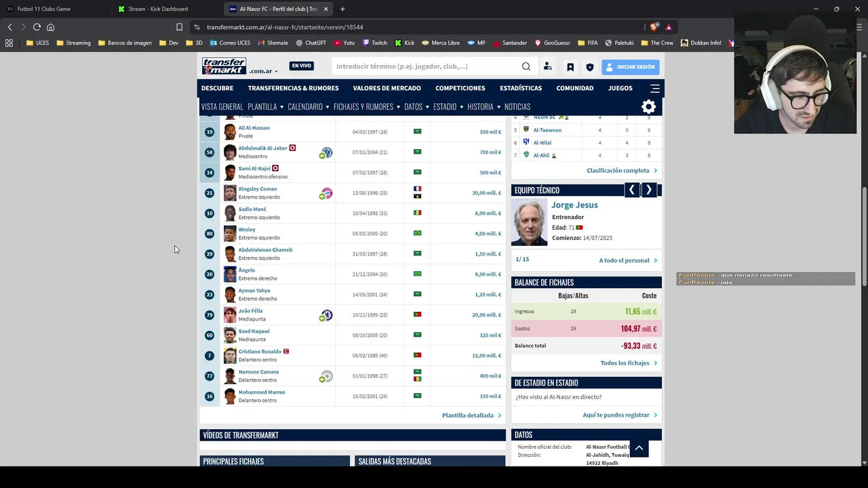Open Jorge Jesus coach link
Viewport: 868px width, 488px height.
coord(574,205)
